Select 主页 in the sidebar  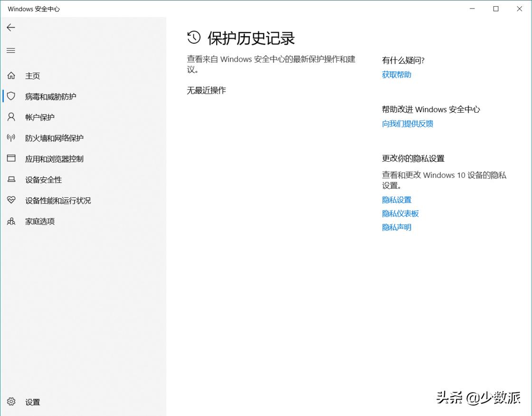tap(32, 75)
